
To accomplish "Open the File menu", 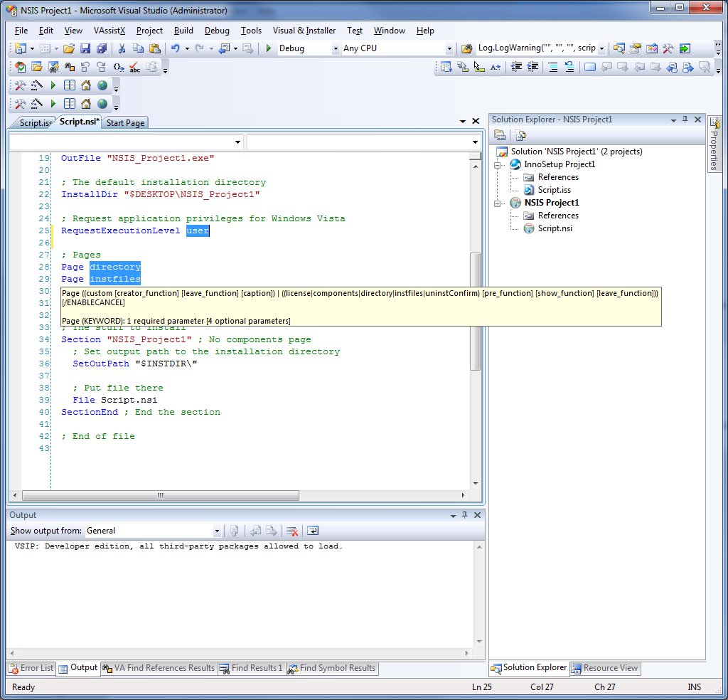I will (x=21, y=31).
